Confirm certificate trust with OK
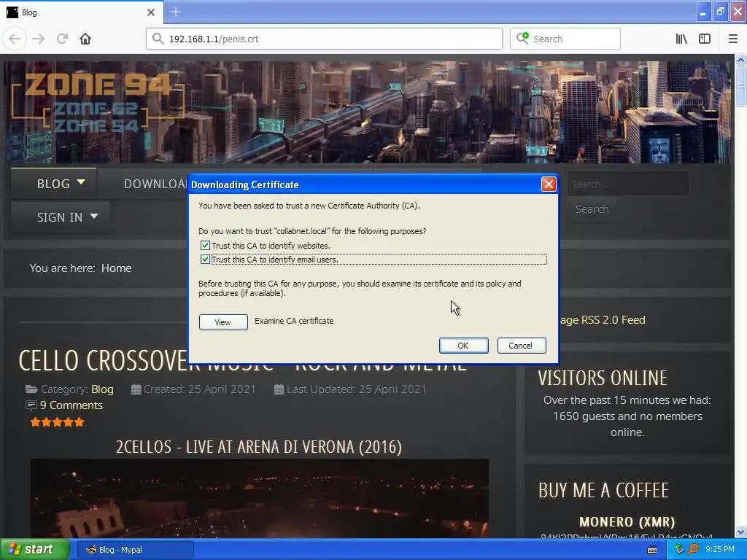The height and width of the screenshot is (560, 747). [463, 346]
